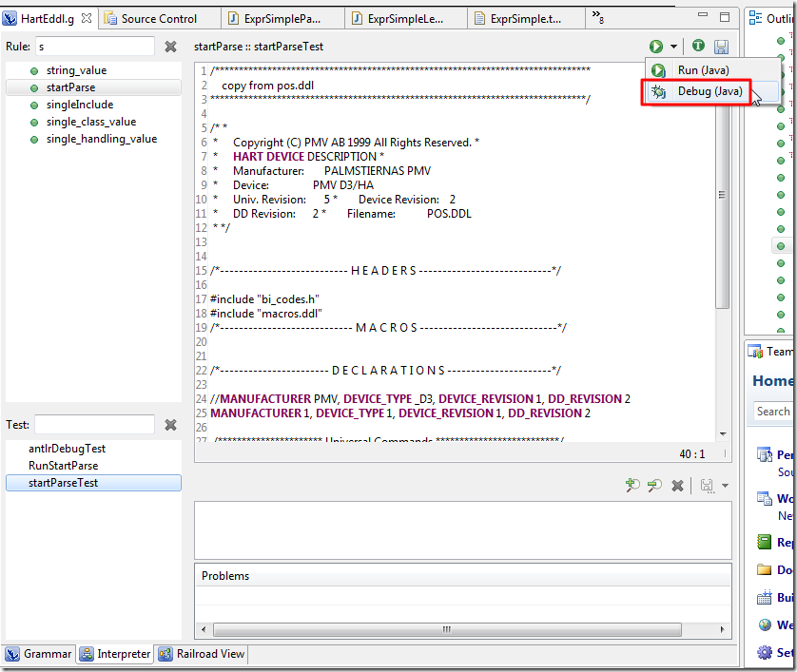
Task: Click the #include "bi_codes.h" line
Action: (264, 299)
